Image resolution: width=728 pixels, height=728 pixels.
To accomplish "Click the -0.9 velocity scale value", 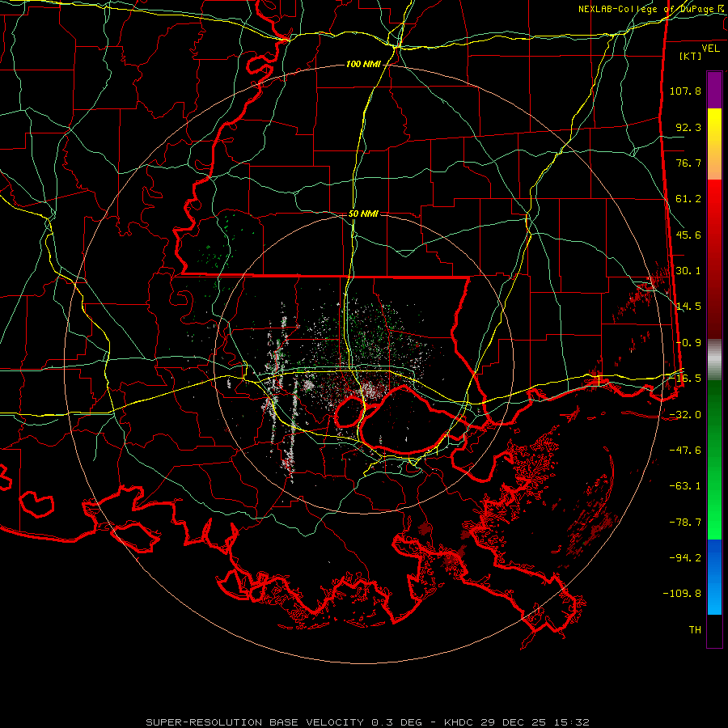I will (688, 343).
